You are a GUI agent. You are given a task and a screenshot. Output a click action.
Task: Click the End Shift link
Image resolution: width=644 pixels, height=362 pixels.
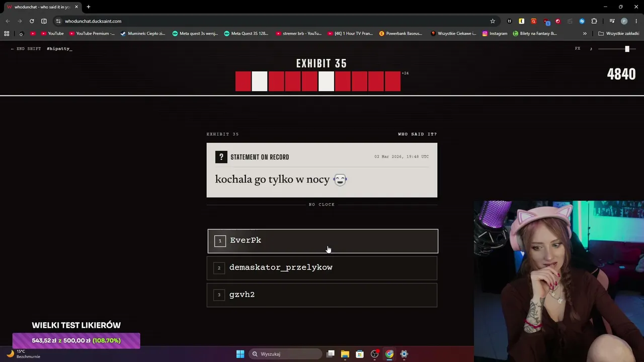coord(26,49)
